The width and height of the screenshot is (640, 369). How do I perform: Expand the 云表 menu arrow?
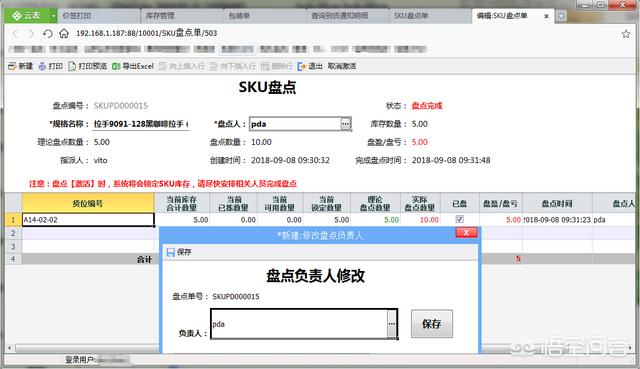53,16
